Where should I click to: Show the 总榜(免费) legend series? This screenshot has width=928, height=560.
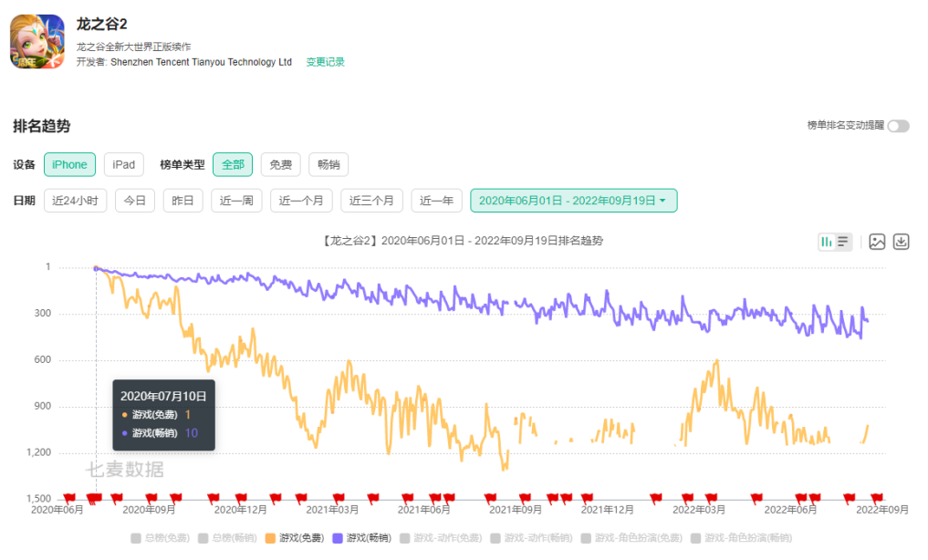pyautogui.click(x=160, y=538)
